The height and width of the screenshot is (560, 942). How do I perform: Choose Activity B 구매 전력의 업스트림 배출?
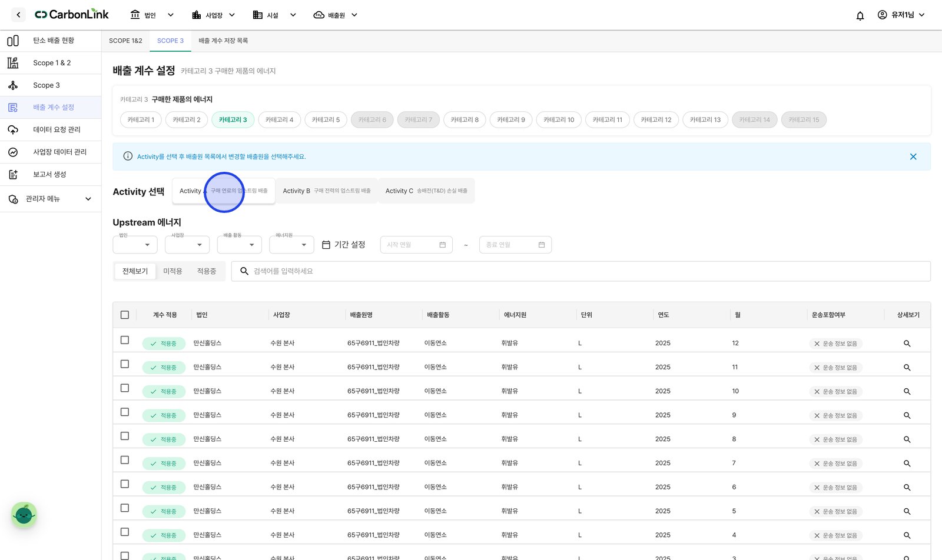[327, 191]
